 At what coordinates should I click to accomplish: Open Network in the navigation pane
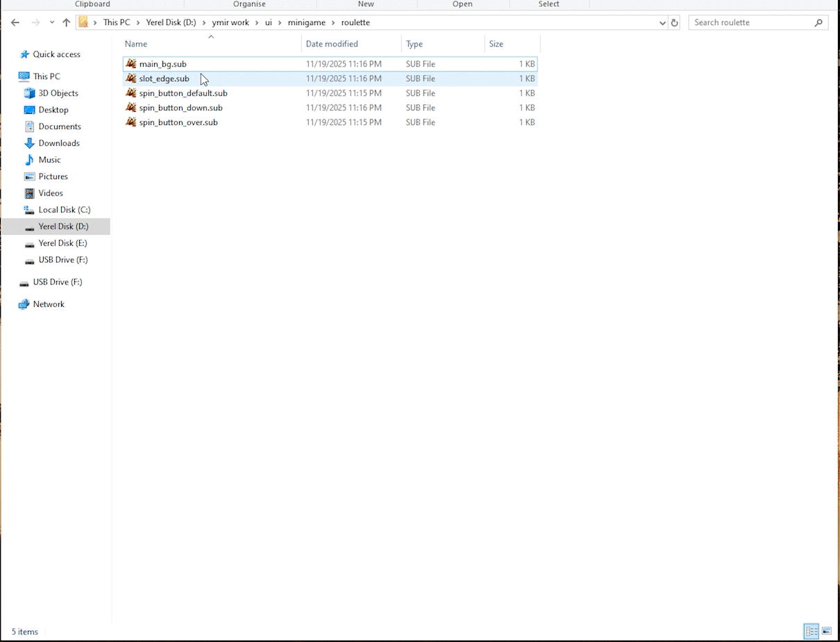[x=49, y=304]
